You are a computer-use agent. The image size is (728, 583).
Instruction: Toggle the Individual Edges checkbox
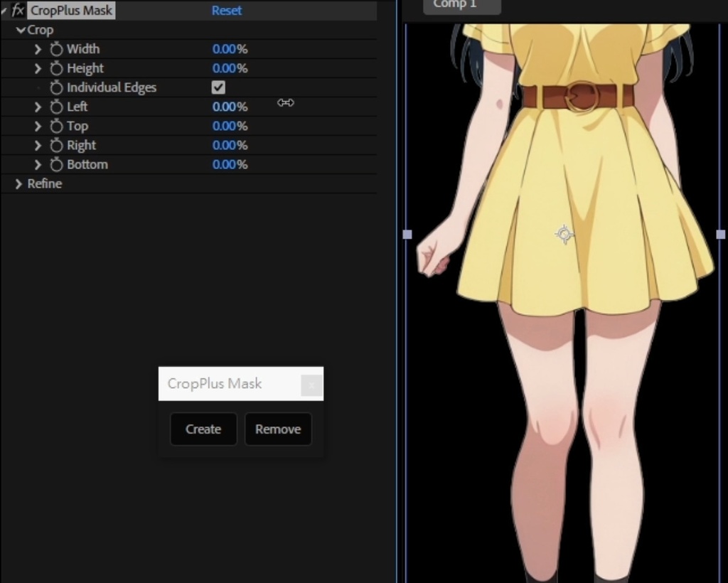pos(218,87)
